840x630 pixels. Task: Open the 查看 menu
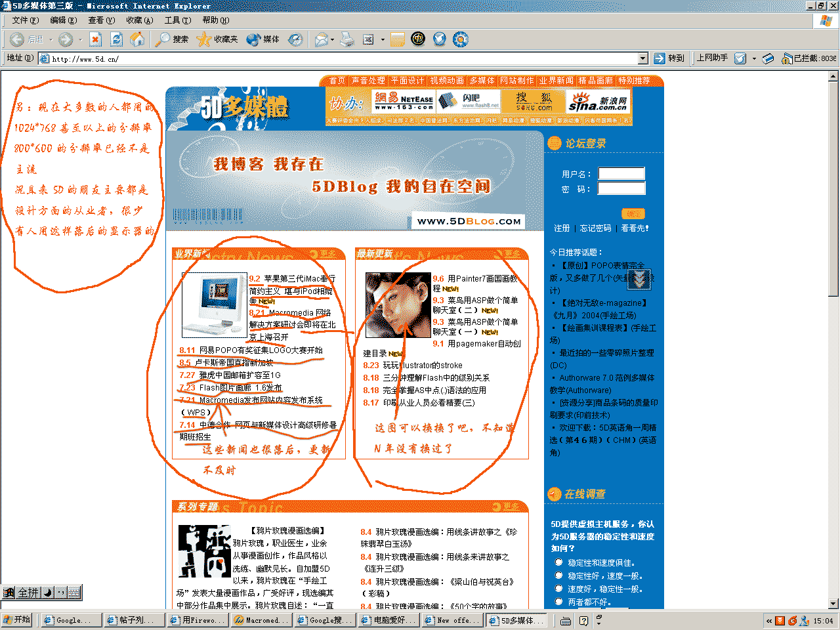[x=102, y=20]
